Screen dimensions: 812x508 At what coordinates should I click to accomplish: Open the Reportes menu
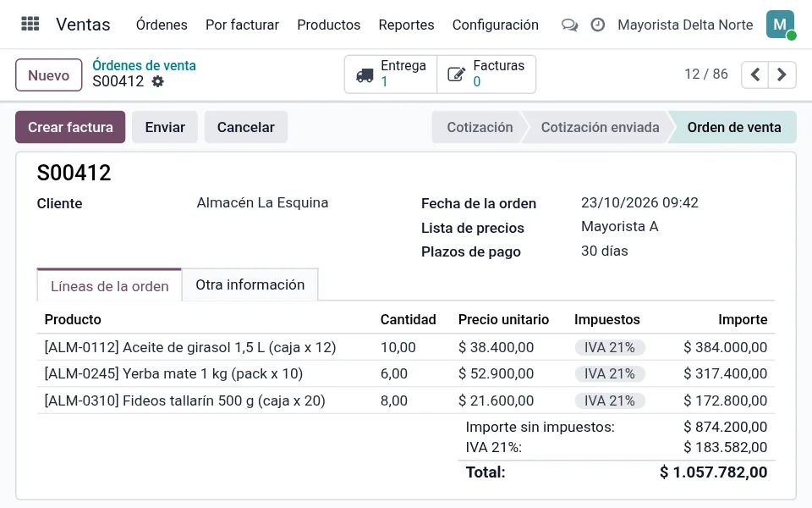click(407, 25)
